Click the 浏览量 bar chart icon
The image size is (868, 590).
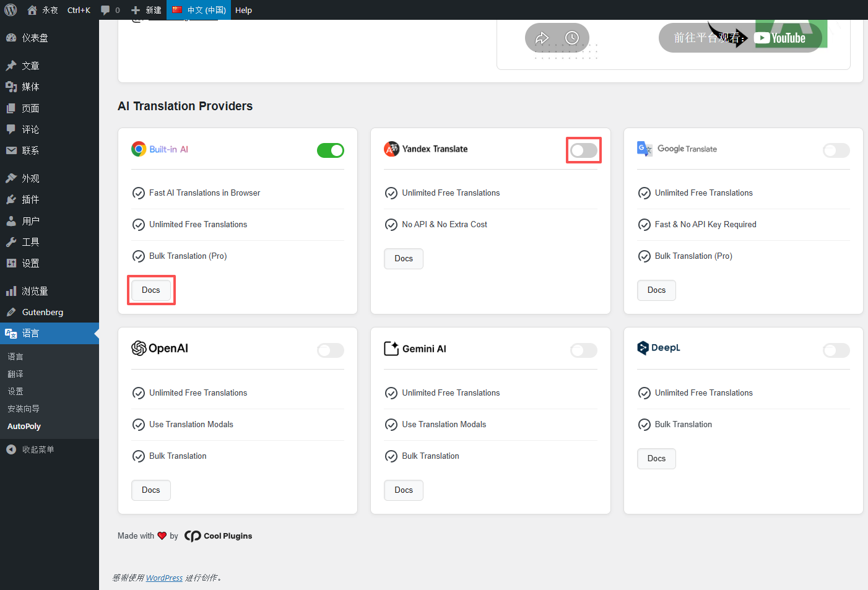11,291
